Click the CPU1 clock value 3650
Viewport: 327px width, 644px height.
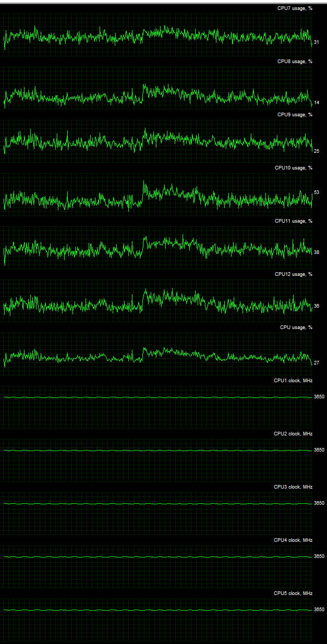point(319,397)
